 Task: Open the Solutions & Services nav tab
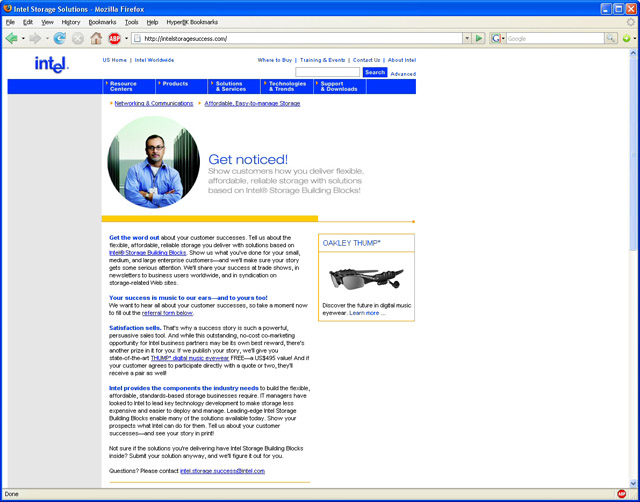234,86
